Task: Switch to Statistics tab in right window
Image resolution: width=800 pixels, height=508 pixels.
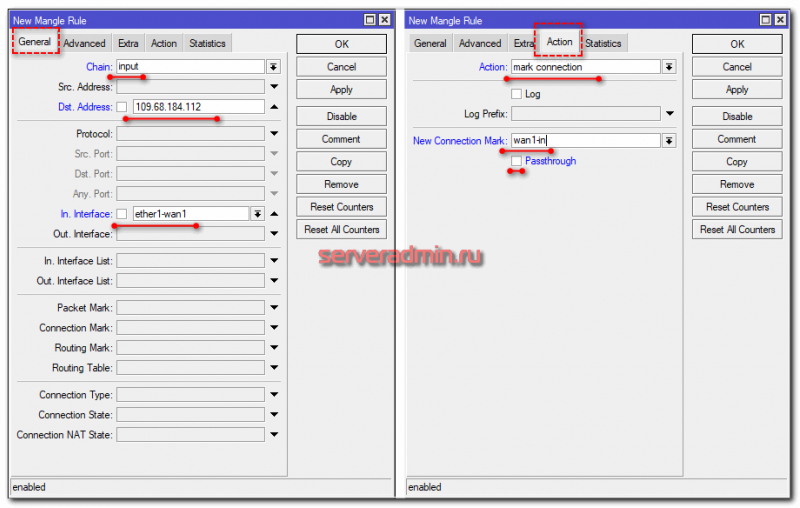Action: point(604,43)
